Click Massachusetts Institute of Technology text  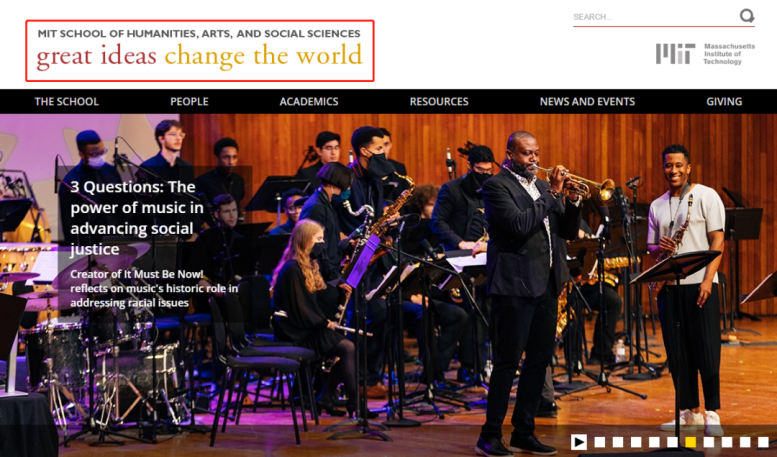729,54
